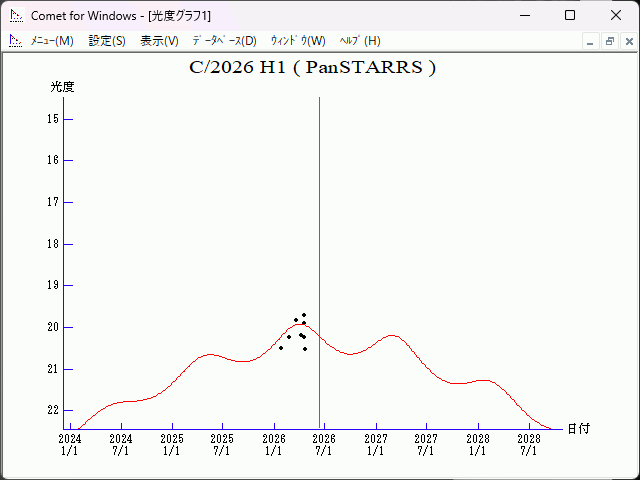Screen dimensions: 640x480
Task: Open the メニュー(M) menu
Action: tap(52, 41)
